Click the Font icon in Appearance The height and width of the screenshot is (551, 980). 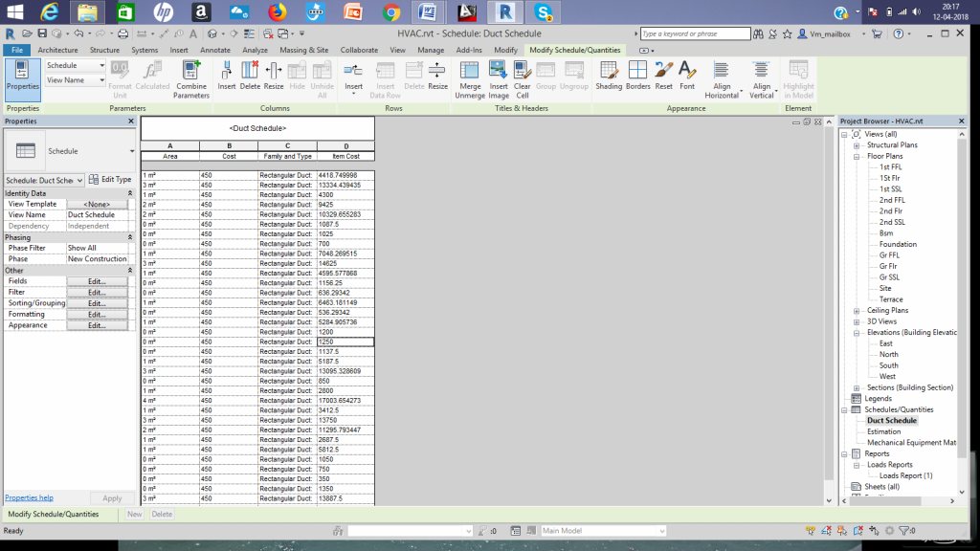(x=687, y=75)
